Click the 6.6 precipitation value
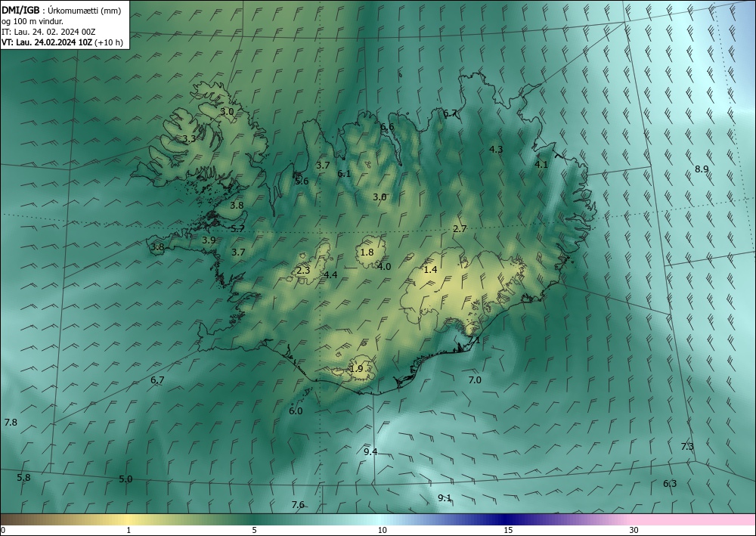The height and width of the screenshot is (536, 756). 387,127
